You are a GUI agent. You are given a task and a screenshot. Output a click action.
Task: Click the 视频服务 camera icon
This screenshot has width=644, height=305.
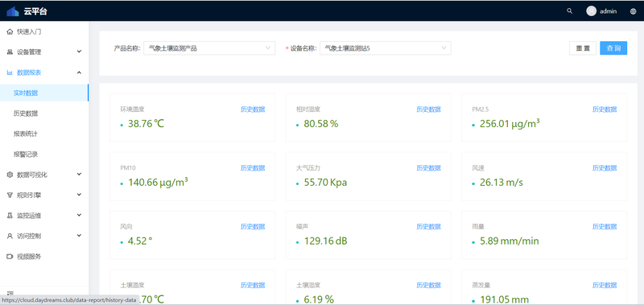10,257
